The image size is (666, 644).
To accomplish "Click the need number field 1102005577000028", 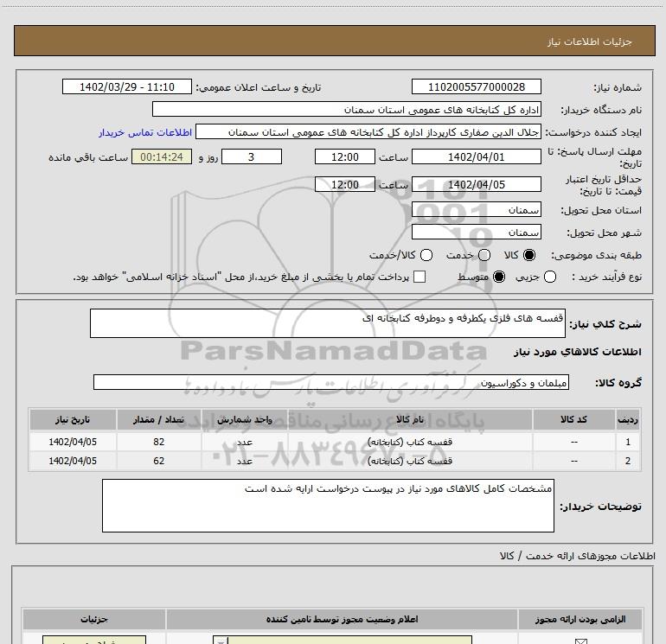I will pos(476,86).
